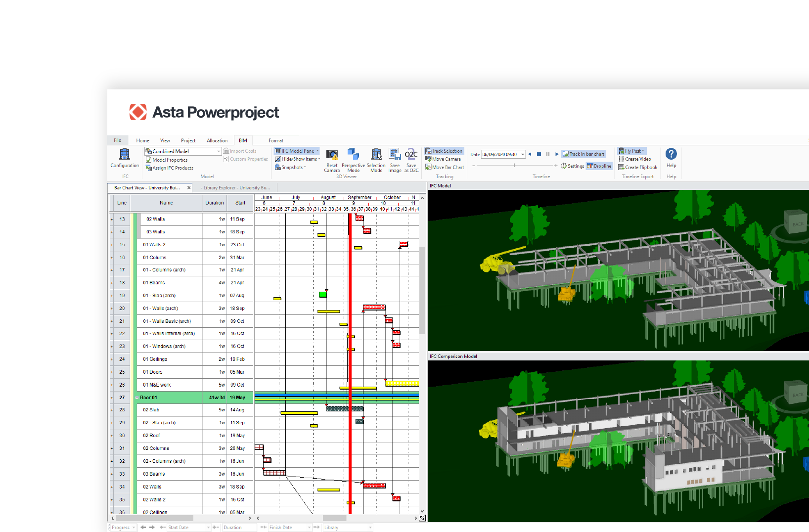This screenshot has width=809, height=532.
Task: Click the BACK cube in IFC Model view
Action: pyautogui.click(x=796, y=223)
